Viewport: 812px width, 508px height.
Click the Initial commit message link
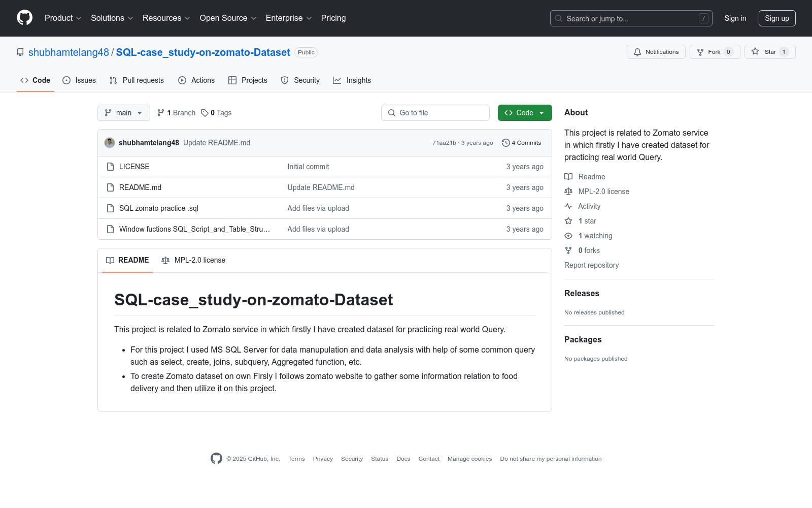308,167
